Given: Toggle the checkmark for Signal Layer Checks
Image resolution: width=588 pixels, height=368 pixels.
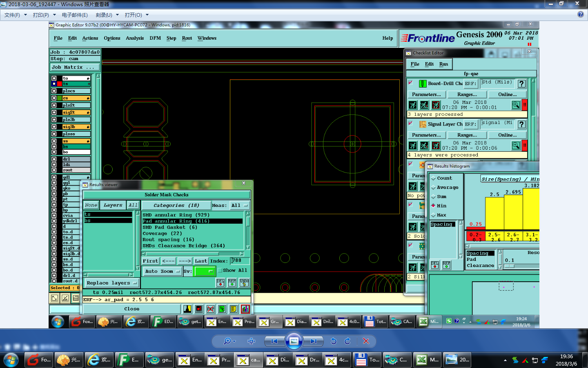Looking at the screenshot, I should (410, 123).
